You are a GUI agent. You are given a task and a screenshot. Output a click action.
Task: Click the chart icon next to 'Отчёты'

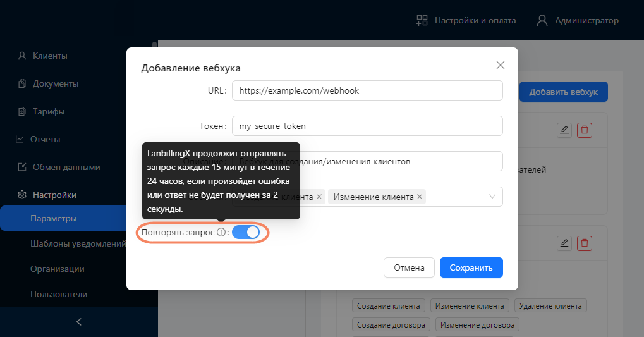pyautogui.click(x=20, y=139)
